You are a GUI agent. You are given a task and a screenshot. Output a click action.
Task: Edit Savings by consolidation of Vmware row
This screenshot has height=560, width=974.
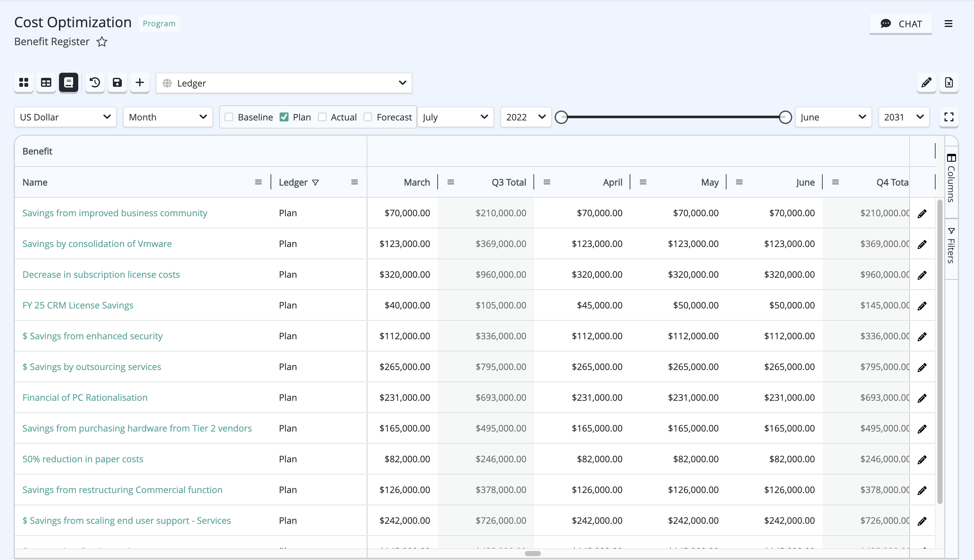click(922, 244)
